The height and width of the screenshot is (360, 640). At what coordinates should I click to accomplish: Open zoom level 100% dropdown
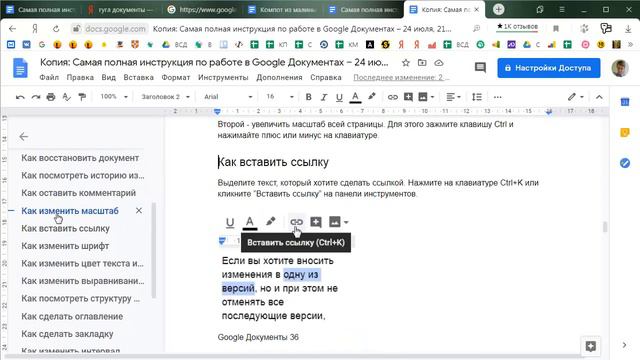[114, 97]
